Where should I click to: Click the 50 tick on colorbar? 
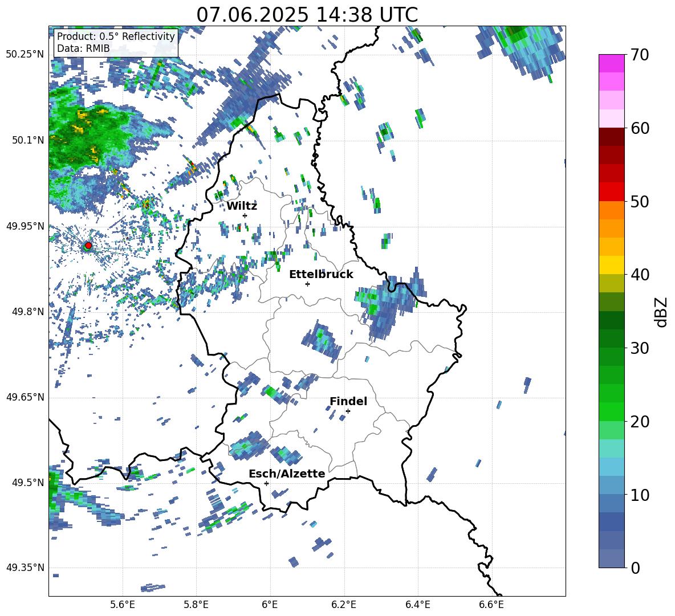click(x=639, y=201)
